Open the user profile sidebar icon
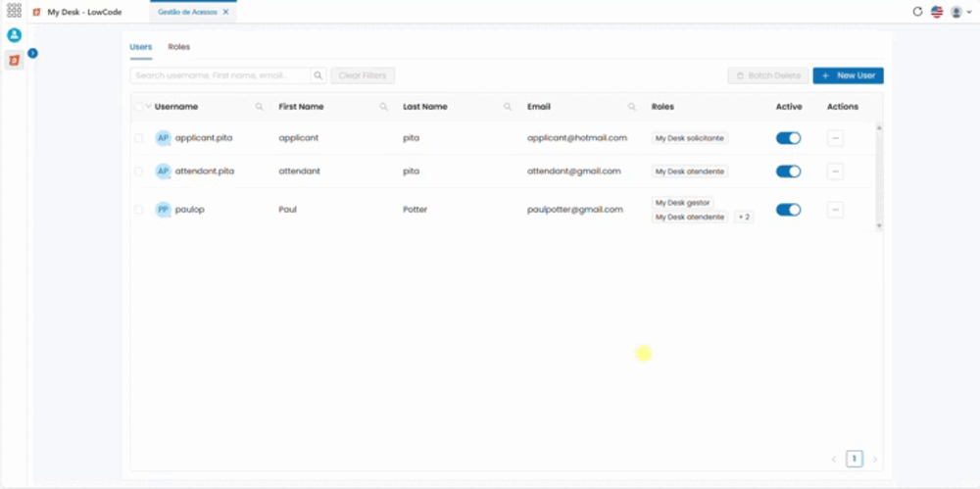This screenshot has height=489, width=980. coord(14,35)
